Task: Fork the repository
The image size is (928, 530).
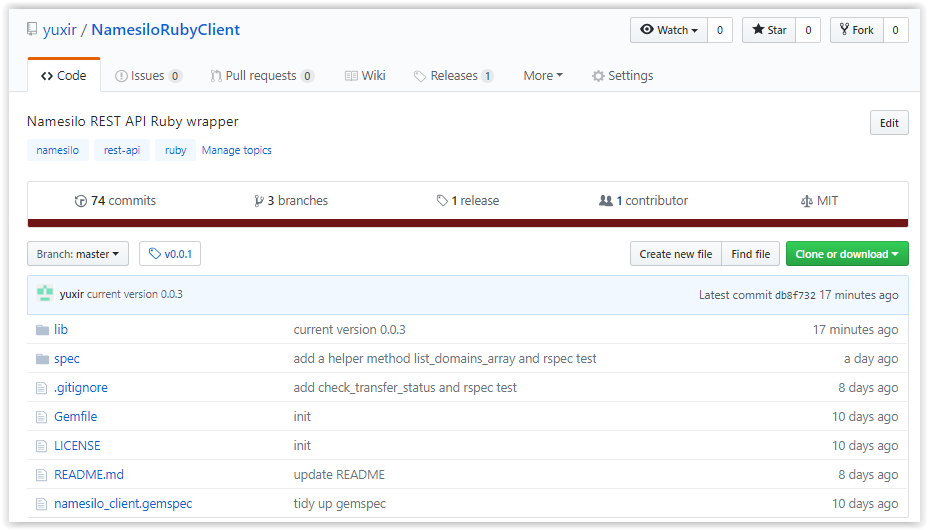Action: pos(856,30)
